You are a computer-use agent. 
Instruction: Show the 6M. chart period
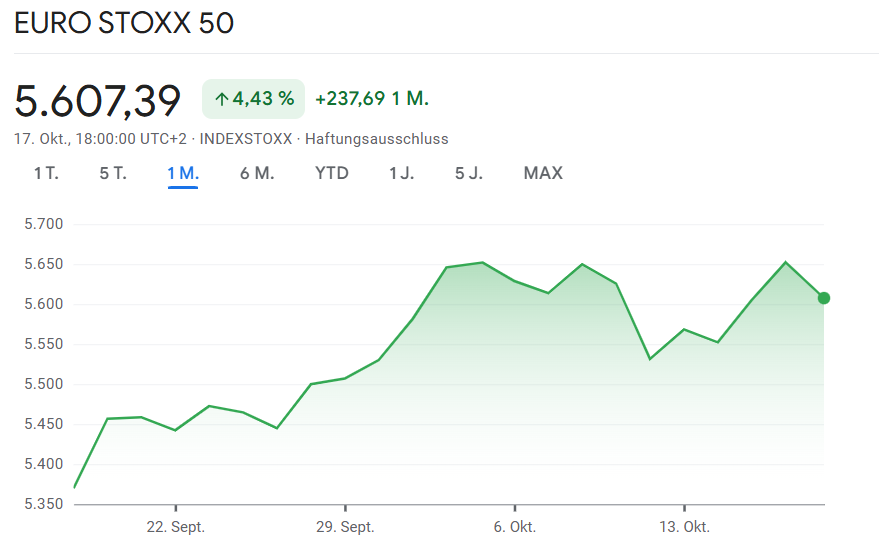257,173
